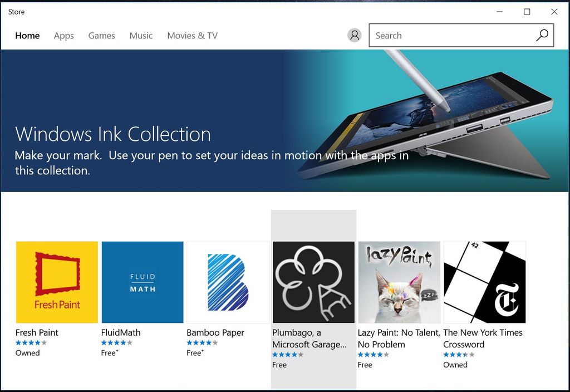Open the FluidMath app tile
Image resolution: width=570 pixels, height=392 pixels.
point(142,282)
